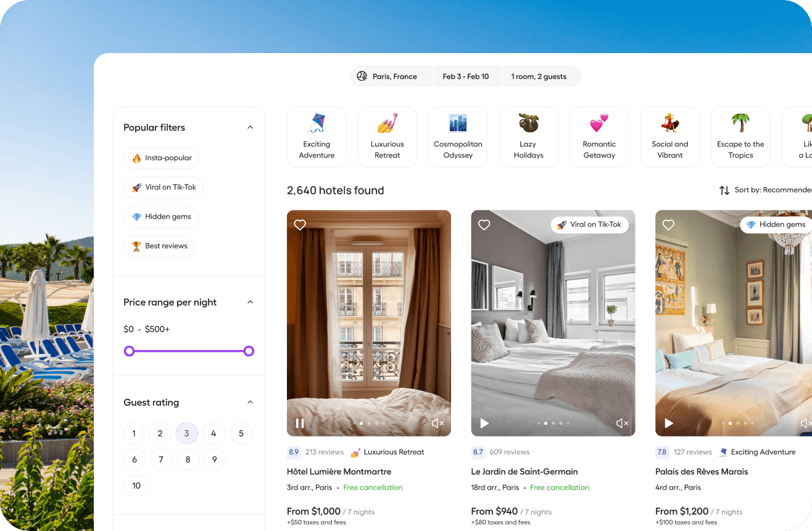Viewport: 812px width, 531px height.
Task: Save Palais des Rêves Marais via heart icon
Action: coord(668,225)
